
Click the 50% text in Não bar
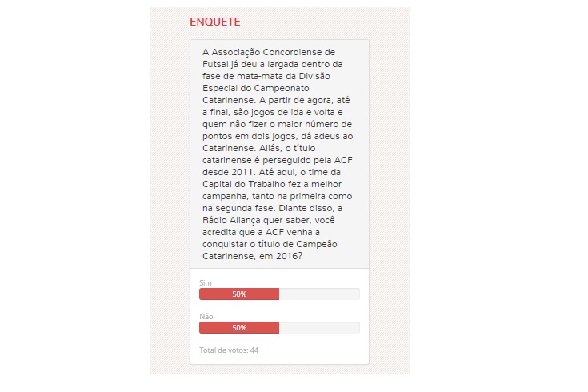(239, 328)
